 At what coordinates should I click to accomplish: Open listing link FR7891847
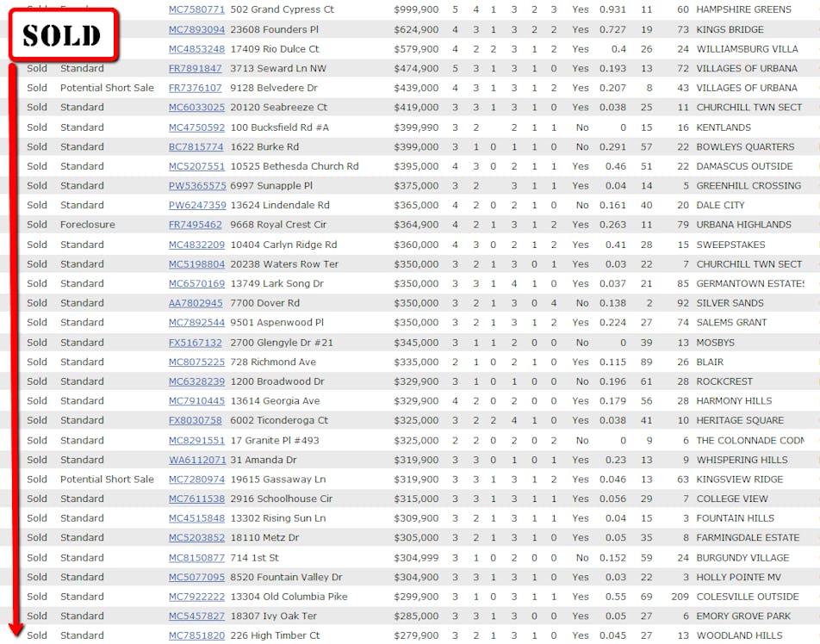(x=196, y=68)
